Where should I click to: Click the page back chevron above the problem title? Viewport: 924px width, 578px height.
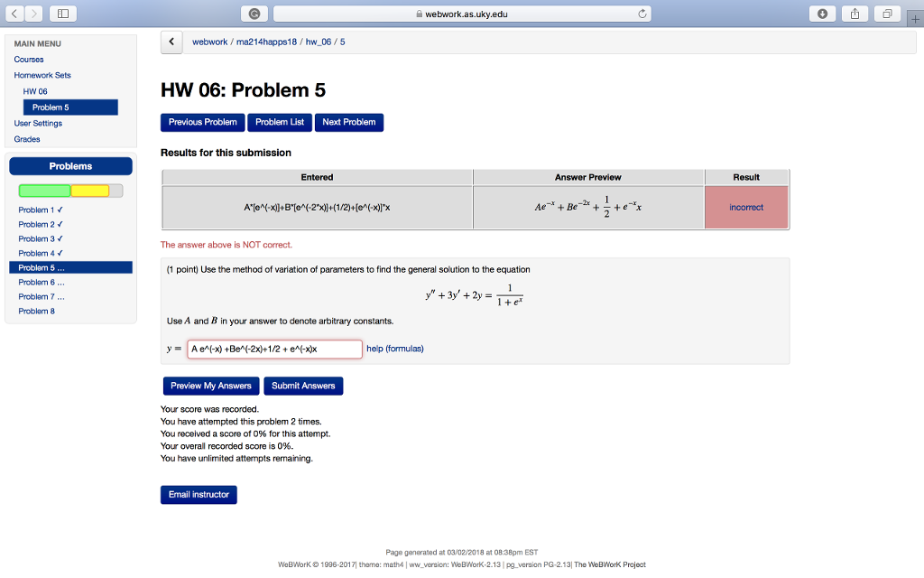[x=171, y=42]
